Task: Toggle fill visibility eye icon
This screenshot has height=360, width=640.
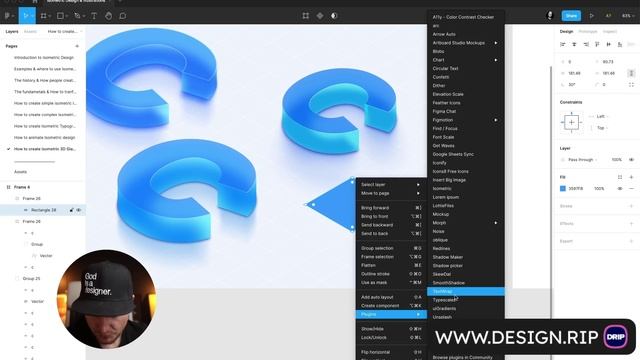Action: click(620, 189)
